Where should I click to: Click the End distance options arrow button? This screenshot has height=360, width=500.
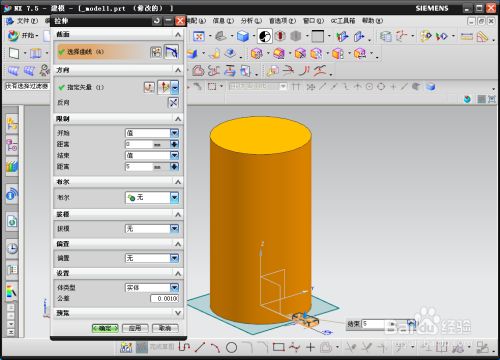coord(174,167)
